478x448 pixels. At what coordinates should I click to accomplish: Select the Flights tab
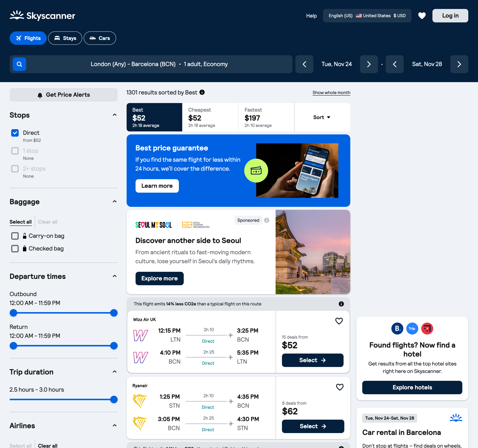click(28, 38)
